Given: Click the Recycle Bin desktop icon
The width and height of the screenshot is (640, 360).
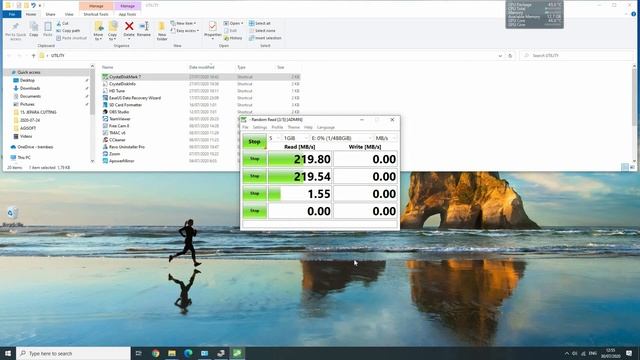Looking at the screenshot, I should (12, 216).
